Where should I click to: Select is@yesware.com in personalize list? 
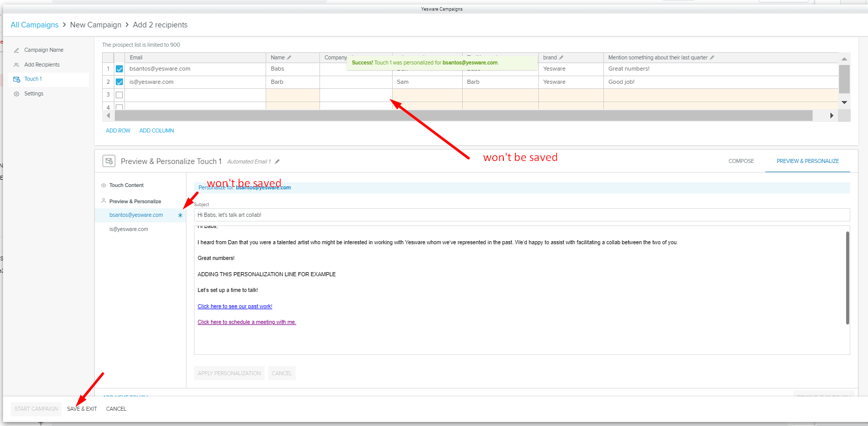128,230
